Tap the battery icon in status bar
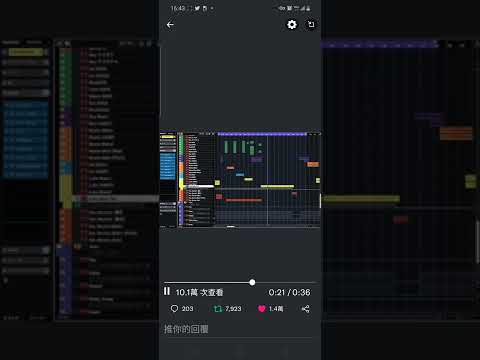480x360 pixels. point(308,8)
